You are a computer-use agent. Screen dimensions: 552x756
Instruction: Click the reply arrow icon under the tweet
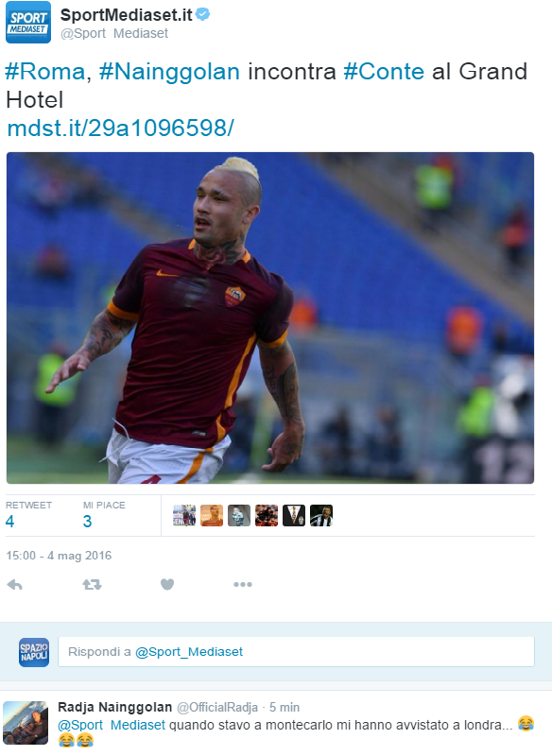click(15, 585)
